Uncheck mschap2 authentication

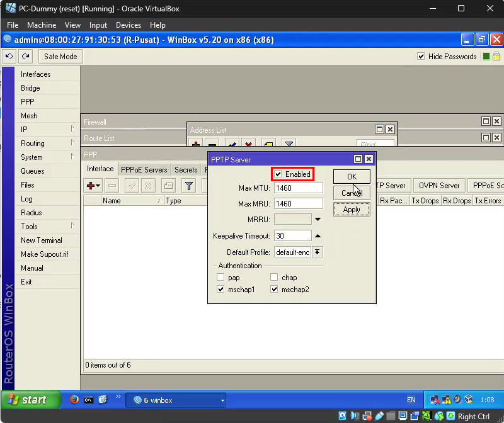(x=274, y=289)
